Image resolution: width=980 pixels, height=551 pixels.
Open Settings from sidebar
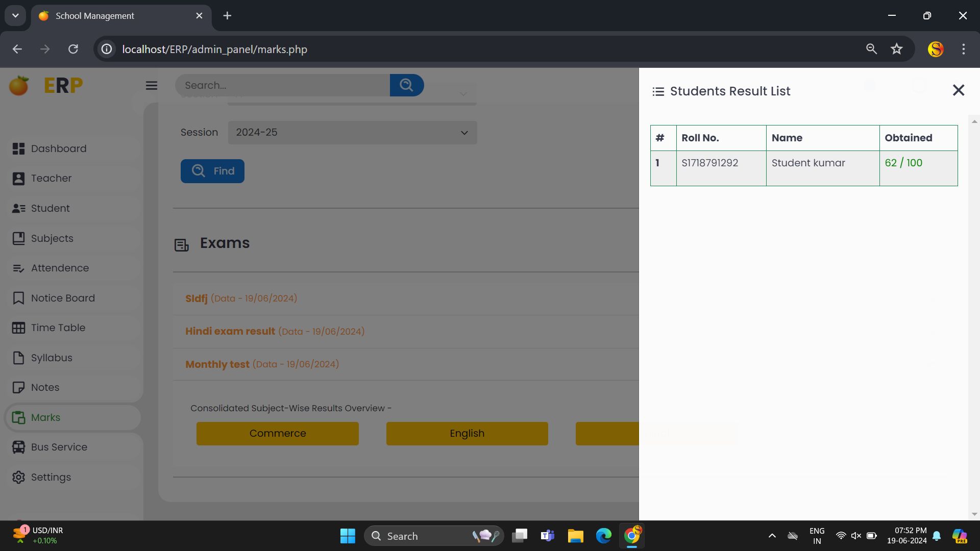[x=51, y=477]
